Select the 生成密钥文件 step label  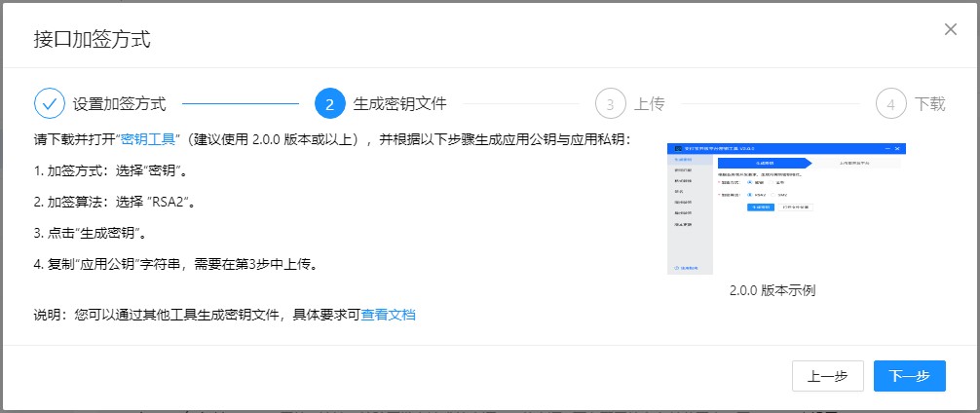(399, 103)
